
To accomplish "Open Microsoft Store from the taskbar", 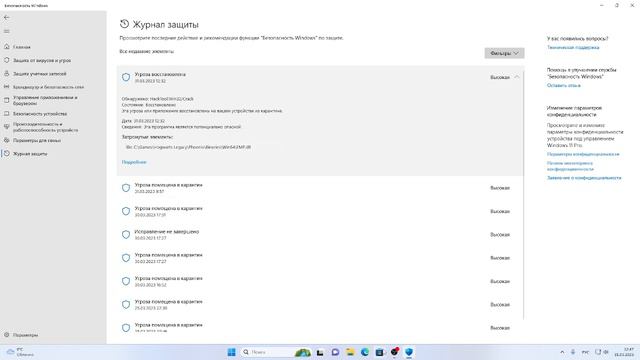I will click(x=380, y=352).
